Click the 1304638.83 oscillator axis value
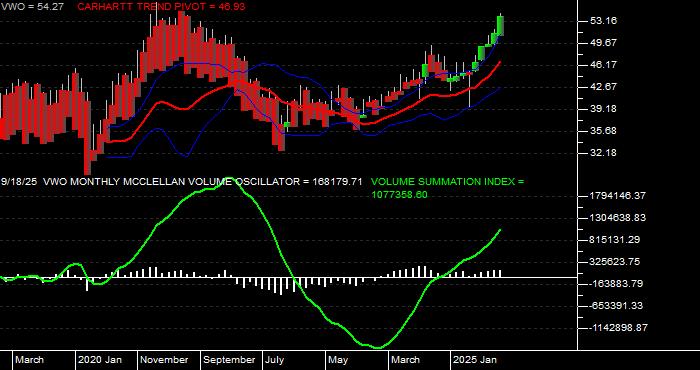Image resolution: width=700 pixels, height=370 pixels. pyautogui.click(x=617, y=217)
